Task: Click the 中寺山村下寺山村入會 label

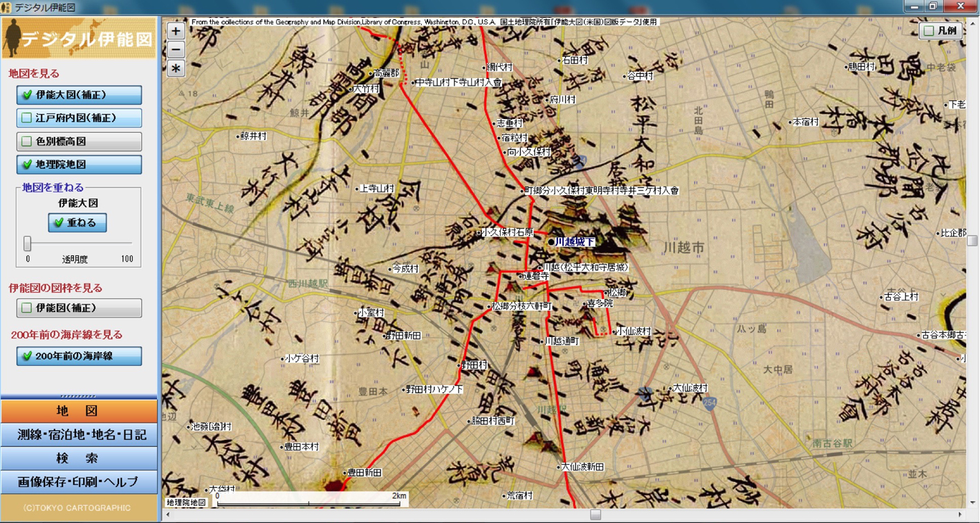Action: (459, 82)
